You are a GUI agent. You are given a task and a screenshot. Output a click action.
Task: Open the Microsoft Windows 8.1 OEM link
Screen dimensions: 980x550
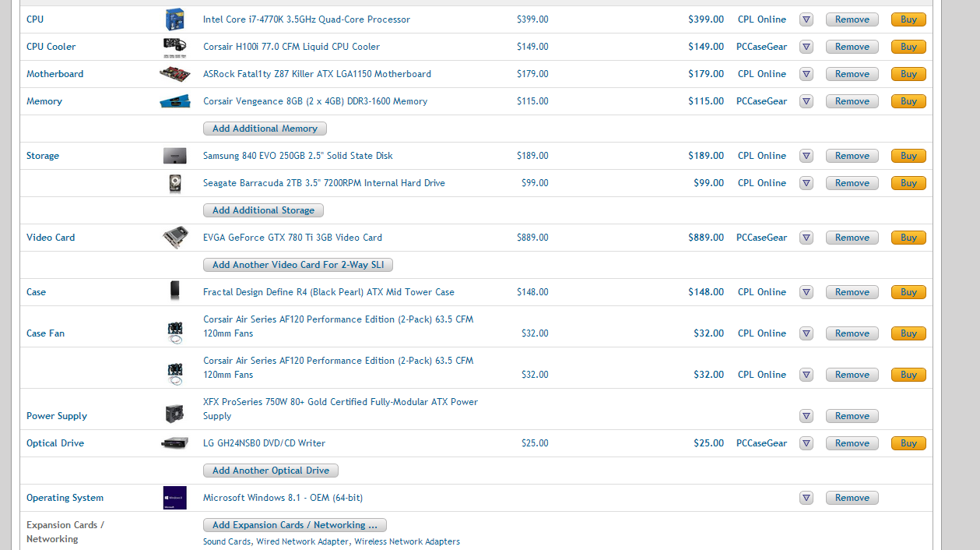(x=283, y=498)
